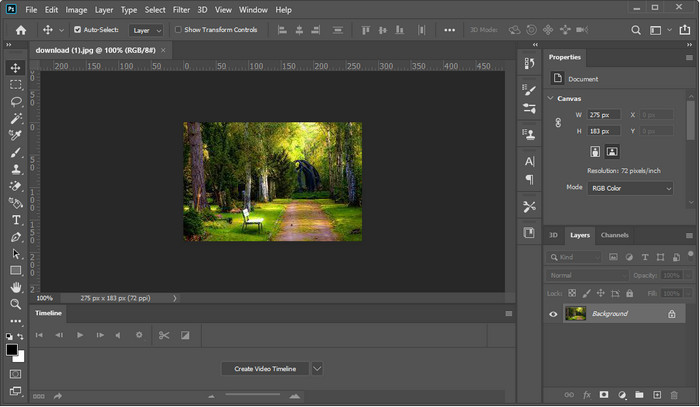The height and width of the screenshot is (407, 700).
Task: Split at playhead with scissors icon
Action: click(x=164, y=335)
